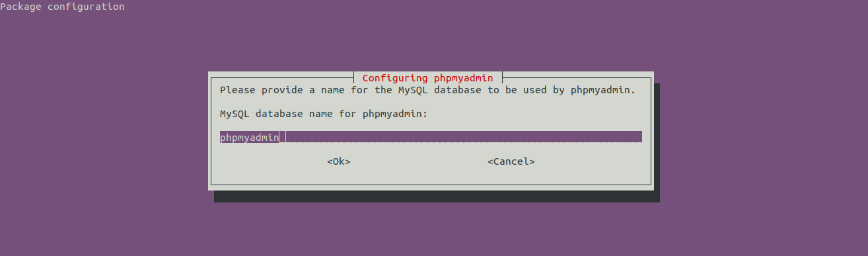Click the MySQL database name input field
This screenshot has width=868, height=256.
coord(431,137)
